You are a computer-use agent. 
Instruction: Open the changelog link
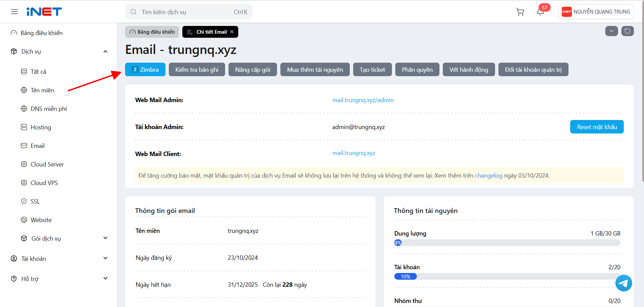[489, 176]
